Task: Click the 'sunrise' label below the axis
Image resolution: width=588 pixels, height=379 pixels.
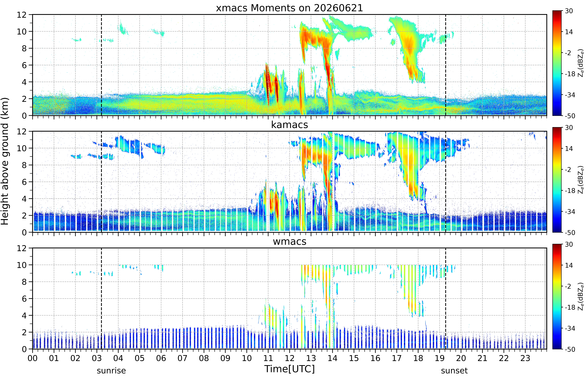Action: (x=111, y=371)
